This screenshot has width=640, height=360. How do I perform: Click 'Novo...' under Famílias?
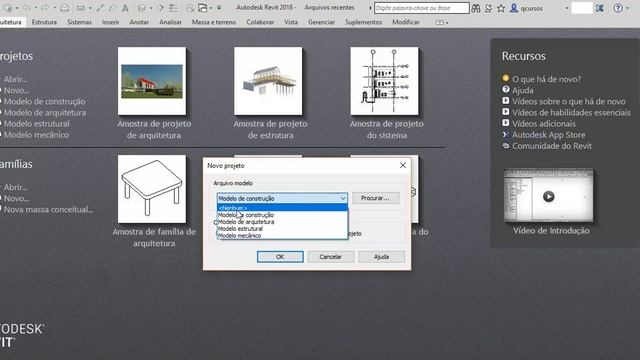(16, 198)
